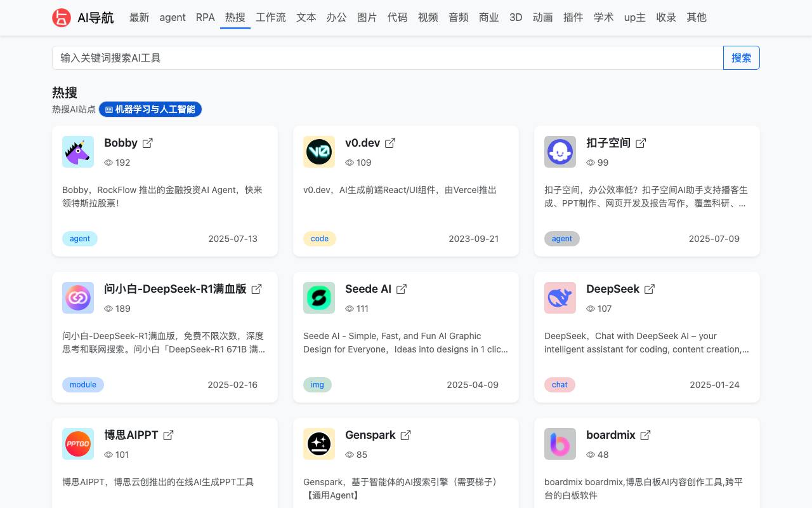The height and width of the screenshot is (508, 812).
Task: Click the eye views icon on Seede AI card
Action: pyautogui.click(x=350, y=309)
